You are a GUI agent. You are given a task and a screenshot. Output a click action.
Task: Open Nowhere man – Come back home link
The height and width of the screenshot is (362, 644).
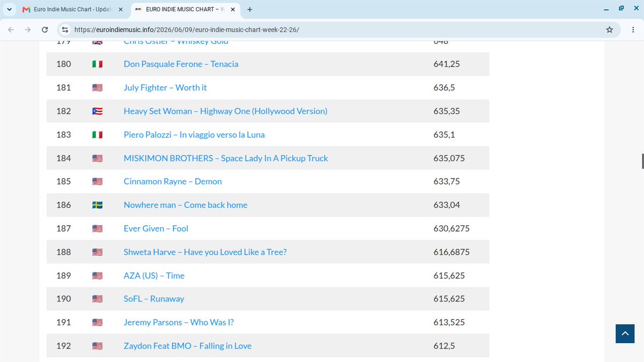tap(186, 205)
